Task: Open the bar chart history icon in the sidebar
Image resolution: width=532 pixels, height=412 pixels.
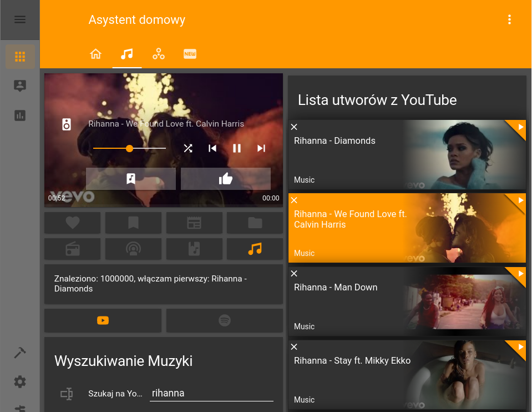Action: (20, 115)
